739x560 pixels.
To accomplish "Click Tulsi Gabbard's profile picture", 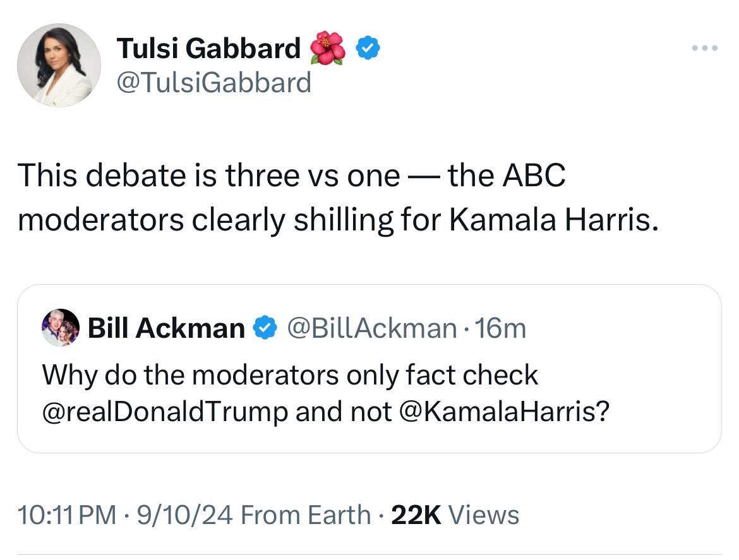I will [x=58, y=66].
